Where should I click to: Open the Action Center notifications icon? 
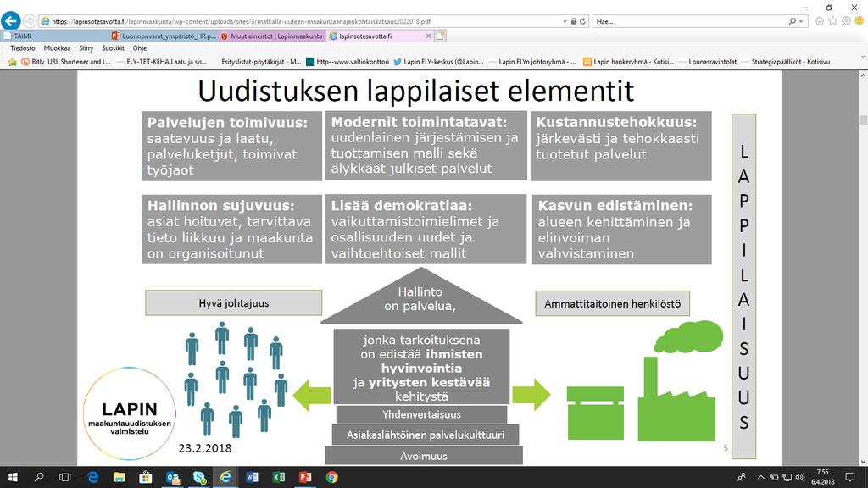click(x=850, y=477)
